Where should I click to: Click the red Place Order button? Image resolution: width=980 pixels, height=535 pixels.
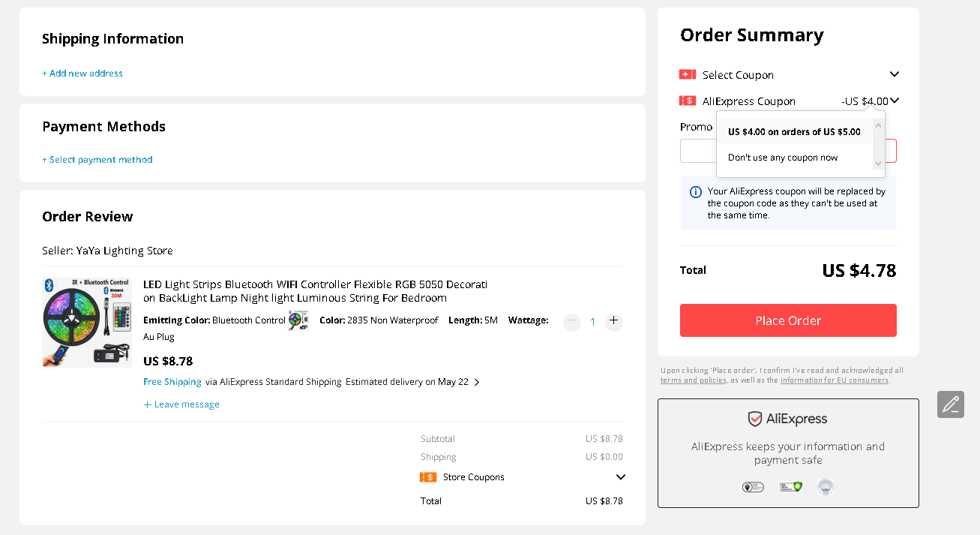tap(788, 320)
